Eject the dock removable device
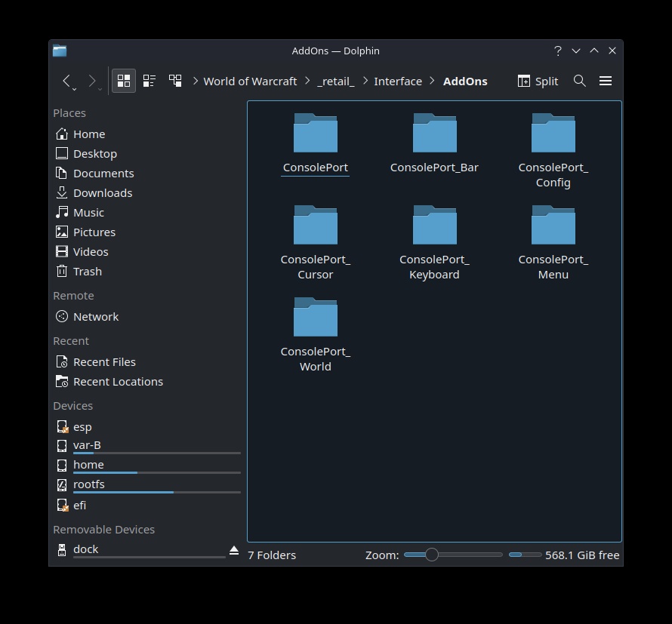Image resolution: width=672 pixels, height=624 pixels. coord(234,550)
